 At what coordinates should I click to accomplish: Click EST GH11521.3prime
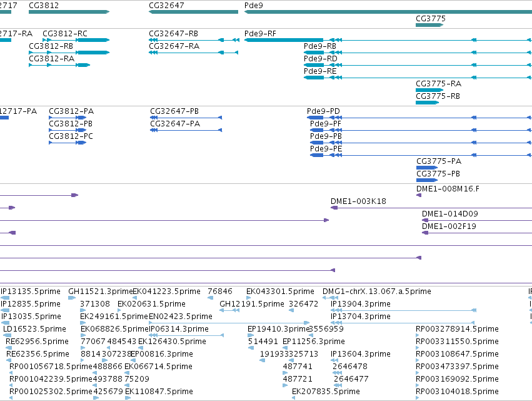[101, 292]
